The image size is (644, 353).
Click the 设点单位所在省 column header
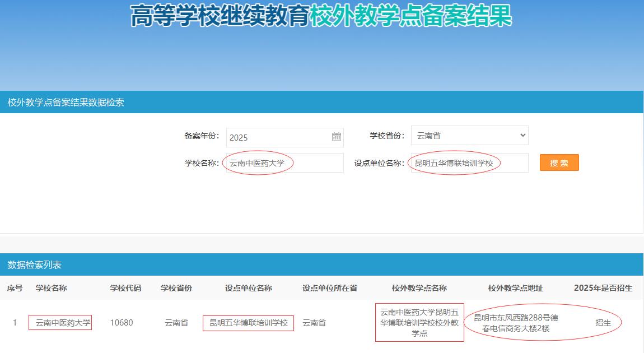click(329, 288)
